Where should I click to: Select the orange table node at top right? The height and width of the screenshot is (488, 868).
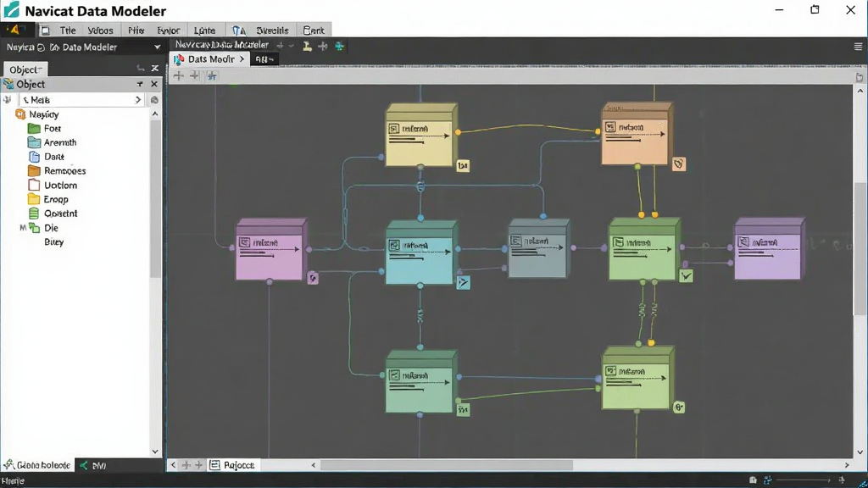[x=637, y=133]
